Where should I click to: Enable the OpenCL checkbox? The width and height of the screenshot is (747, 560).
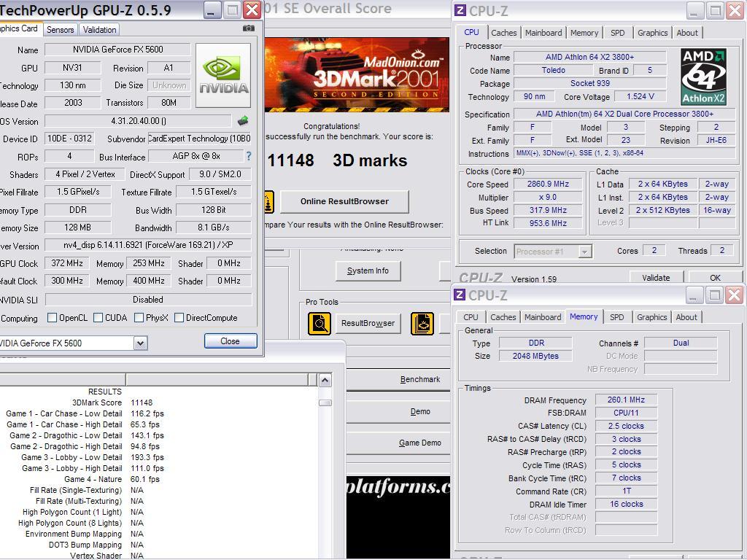(53, 318)
